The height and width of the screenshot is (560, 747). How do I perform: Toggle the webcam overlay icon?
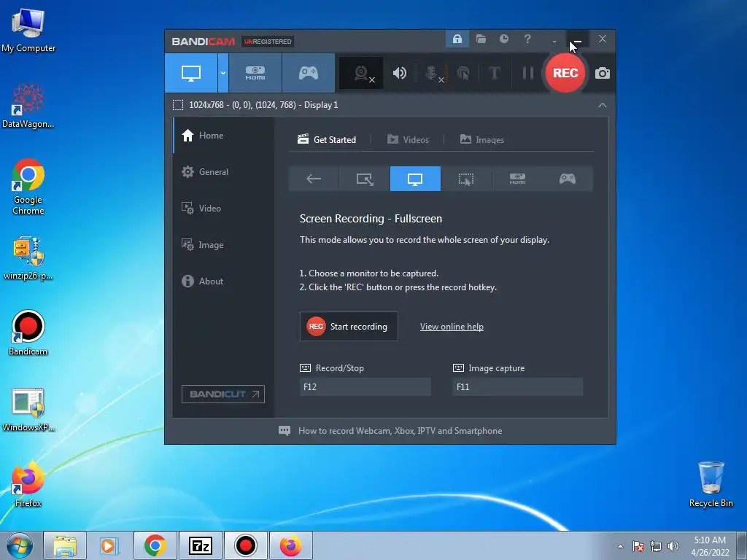(x=362, y=73)
